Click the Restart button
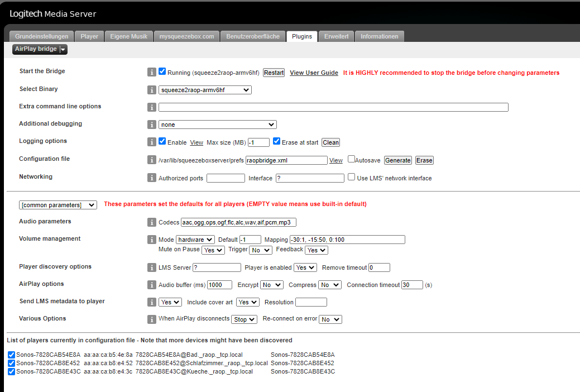580x392 pixels. (x=274, y=73)
